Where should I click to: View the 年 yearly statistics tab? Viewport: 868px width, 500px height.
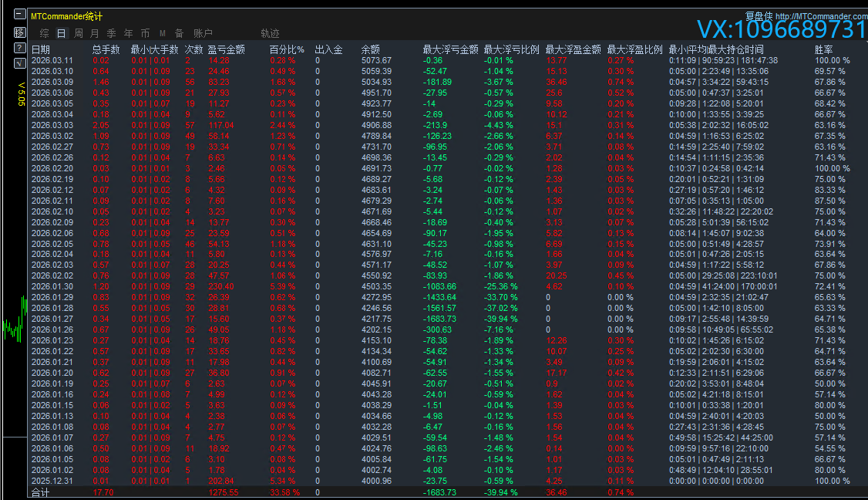pos(128,33)
